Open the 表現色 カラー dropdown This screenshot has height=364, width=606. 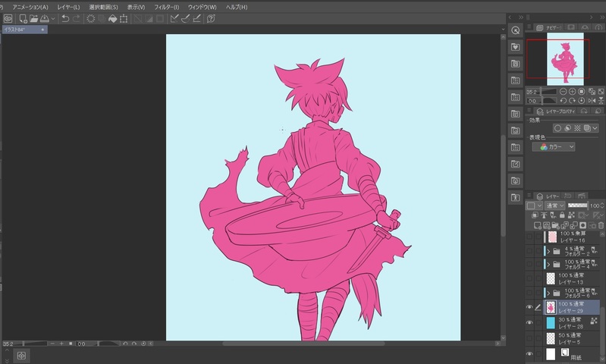point(554,147)
